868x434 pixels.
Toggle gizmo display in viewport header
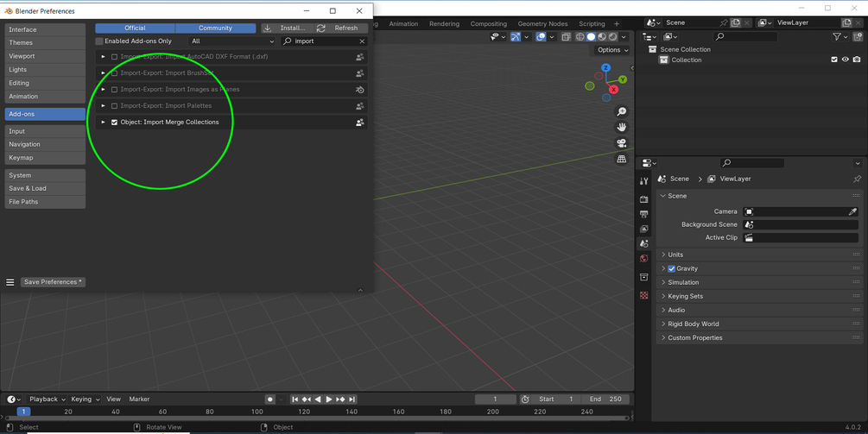coord(516,36)
